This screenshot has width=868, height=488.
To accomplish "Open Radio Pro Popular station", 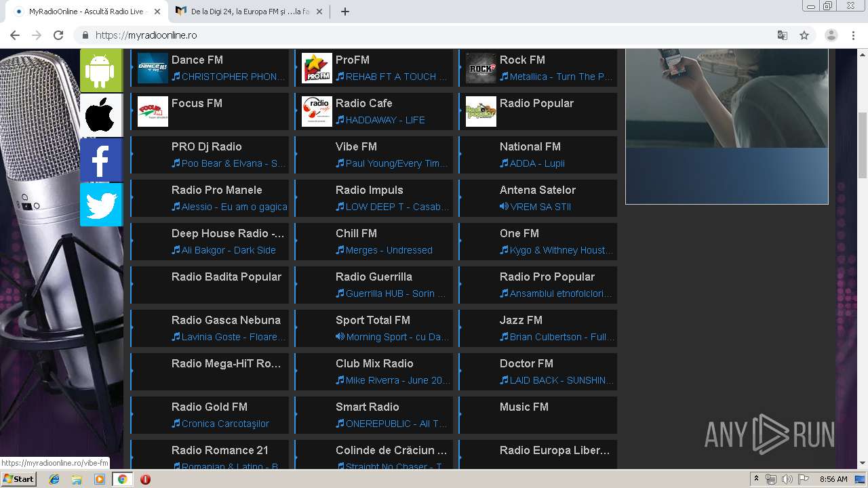I will [x=538, y=285].
